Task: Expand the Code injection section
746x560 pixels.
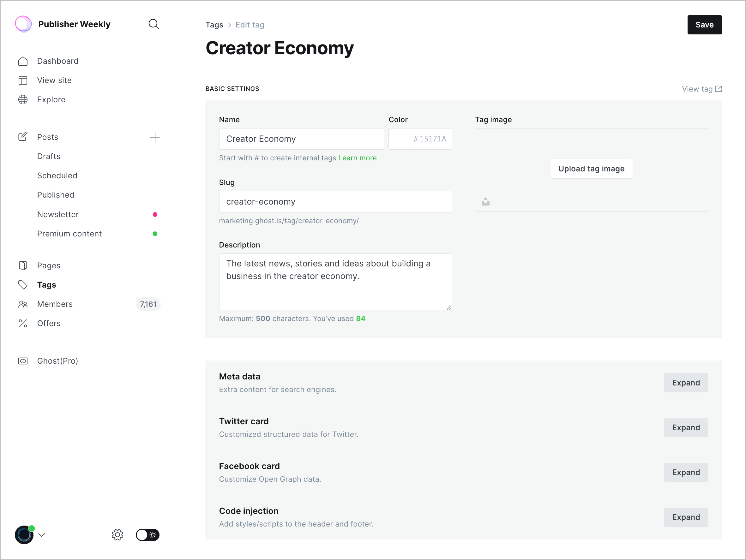Action: click(x=686, y=517)
